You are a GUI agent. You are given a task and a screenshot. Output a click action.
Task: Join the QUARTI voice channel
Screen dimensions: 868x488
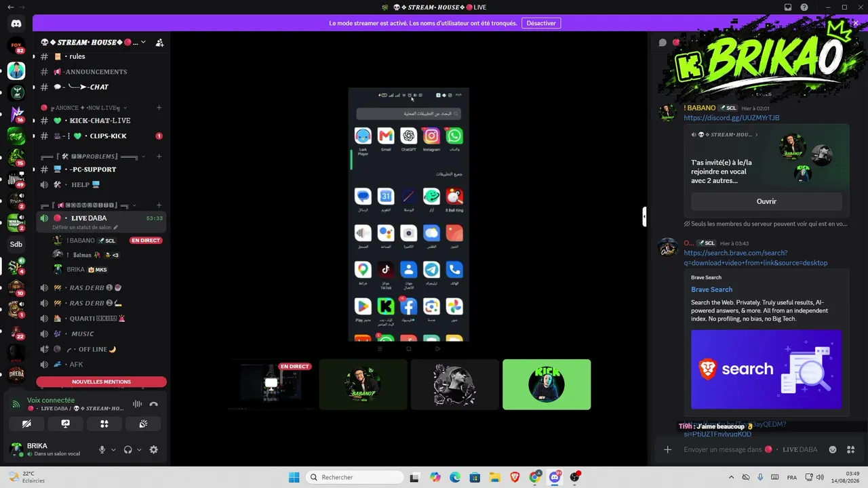tap(101, 319)
